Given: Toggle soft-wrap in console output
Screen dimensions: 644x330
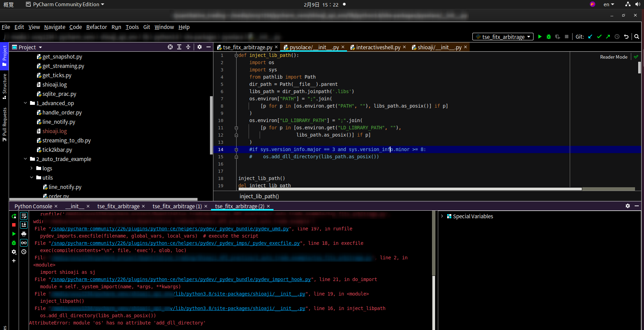Looking at the screenshot, I should click(x=24, y=216).
